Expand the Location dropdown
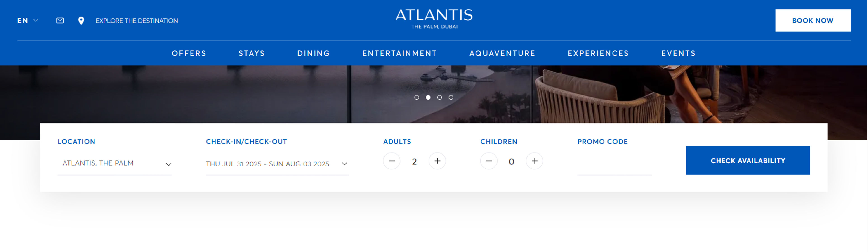 (x=115, y=164)
